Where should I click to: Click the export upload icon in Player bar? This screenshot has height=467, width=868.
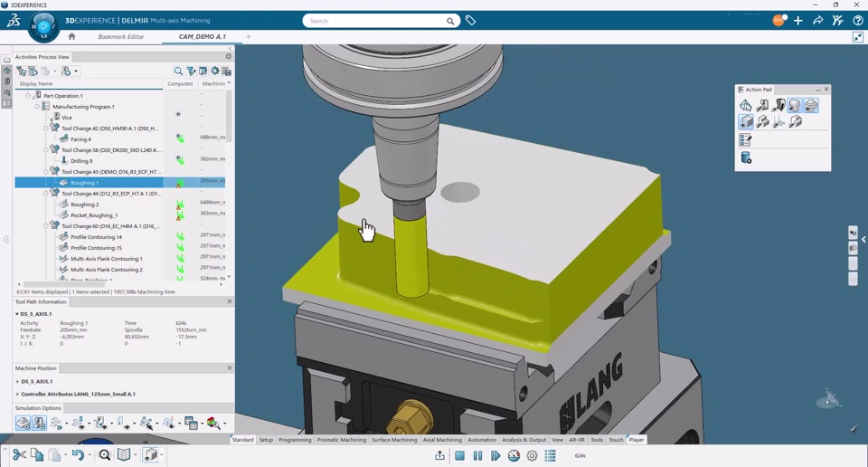pyautogui.click(x=439, y=455)
